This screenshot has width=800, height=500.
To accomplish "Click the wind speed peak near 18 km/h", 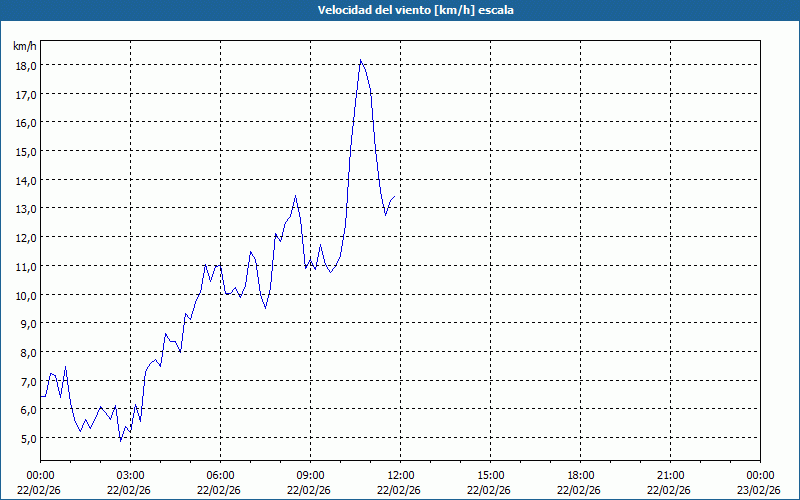I will coord(361,60).
